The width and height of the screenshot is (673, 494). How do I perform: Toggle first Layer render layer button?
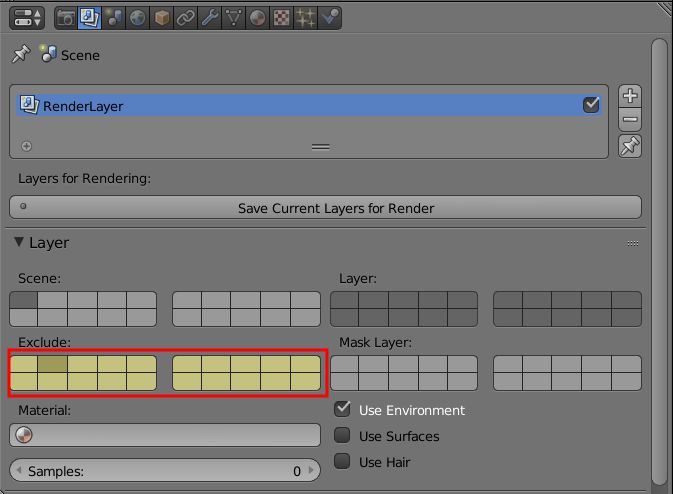coord(344,300)
